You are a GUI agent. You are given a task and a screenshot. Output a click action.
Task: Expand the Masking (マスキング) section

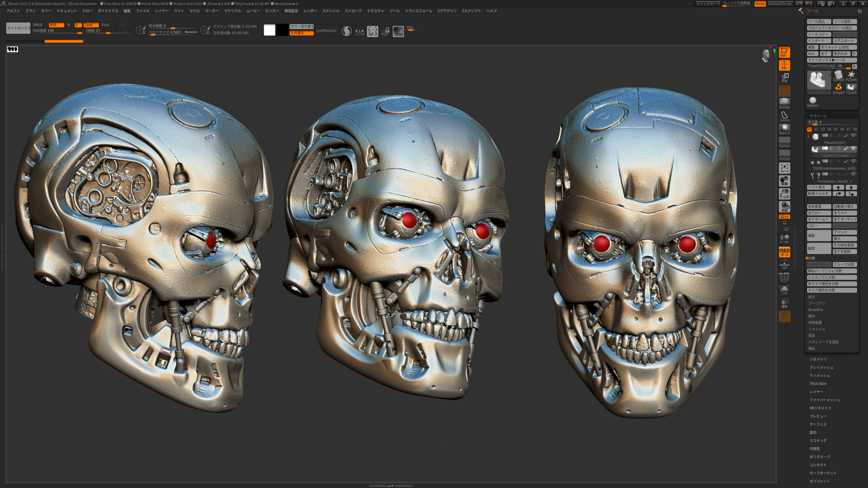tap(818, 441)
